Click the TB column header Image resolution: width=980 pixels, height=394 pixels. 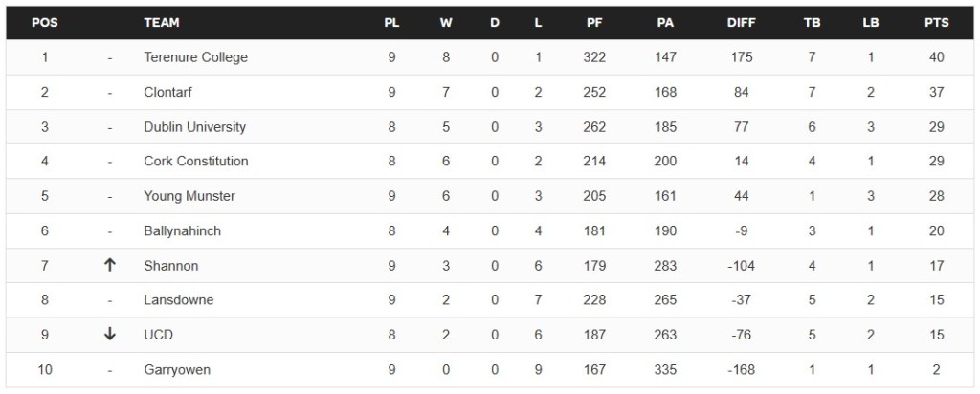tap(812, 22)
